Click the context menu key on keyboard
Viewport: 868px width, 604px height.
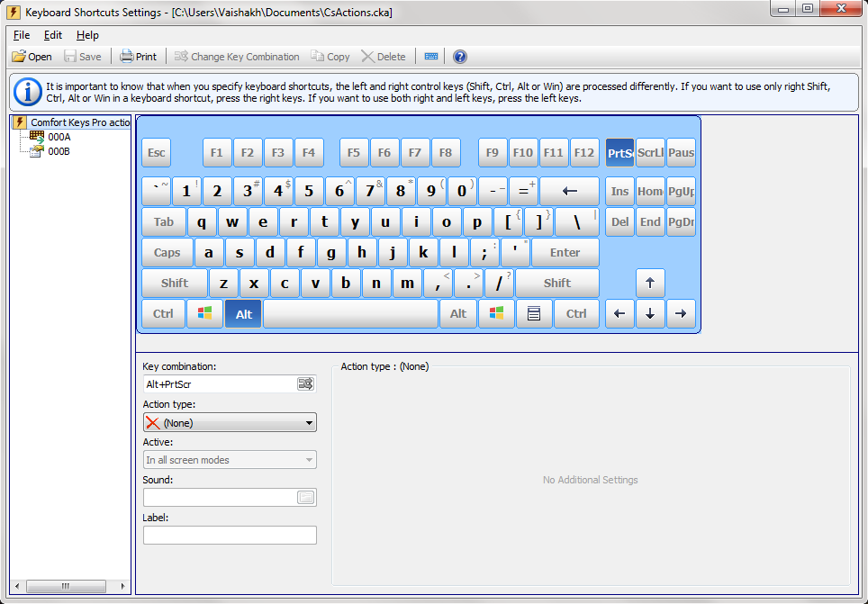(x=534, y=314)
